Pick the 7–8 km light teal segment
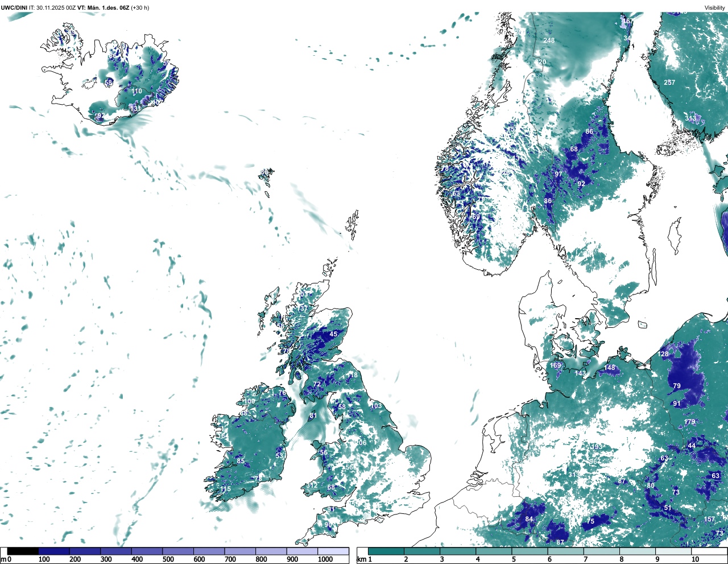This screenshot has height=564, width=728. tap(602, 551)
